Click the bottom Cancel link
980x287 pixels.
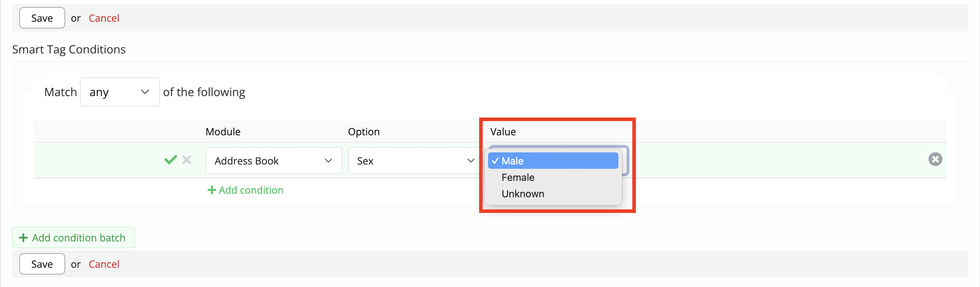[104, 264]
